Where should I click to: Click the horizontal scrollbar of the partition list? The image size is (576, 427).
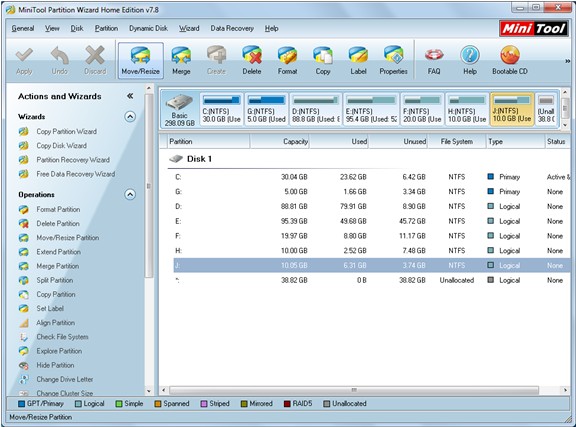tap(354, 390)
